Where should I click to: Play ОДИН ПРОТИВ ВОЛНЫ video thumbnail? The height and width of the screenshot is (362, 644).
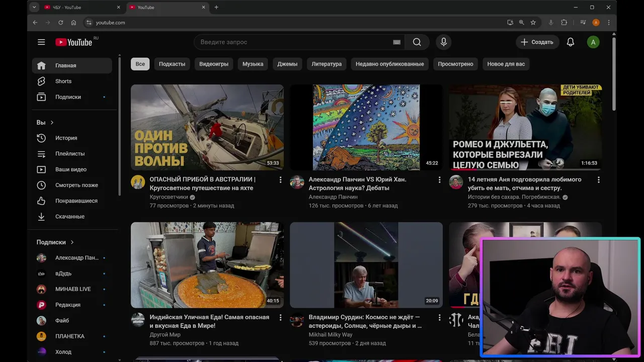coord(207,127)
